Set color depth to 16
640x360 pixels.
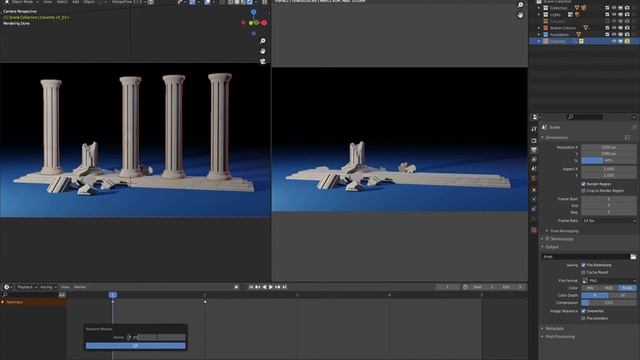pos(622,295)
